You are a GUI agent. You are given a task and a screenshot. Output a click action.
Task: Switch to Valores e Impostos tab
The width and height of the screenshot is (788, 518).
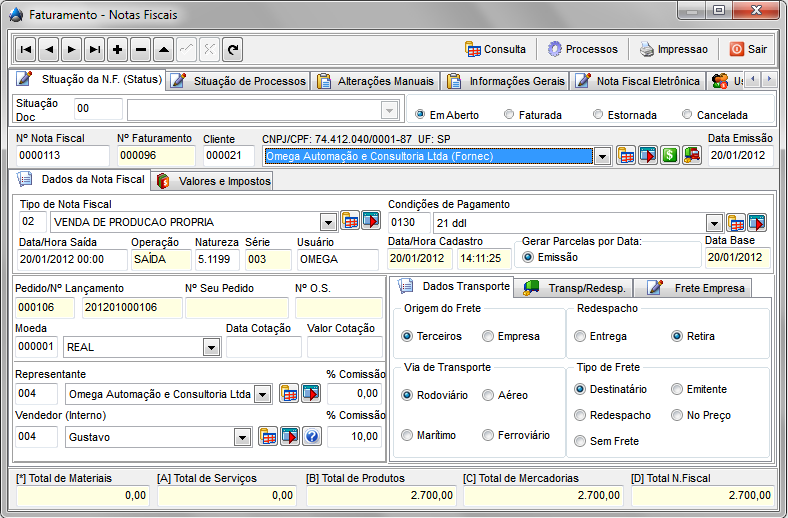click(212, 181)
